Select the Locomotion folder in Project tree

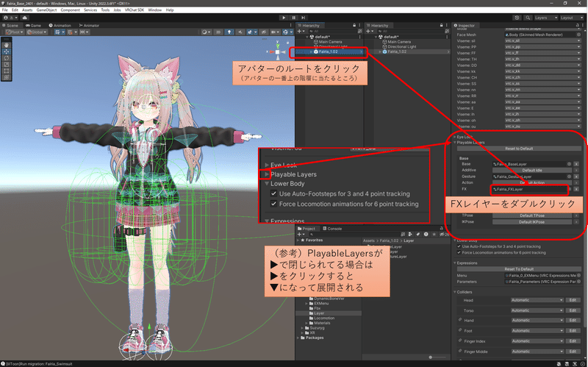coord(324,318)
